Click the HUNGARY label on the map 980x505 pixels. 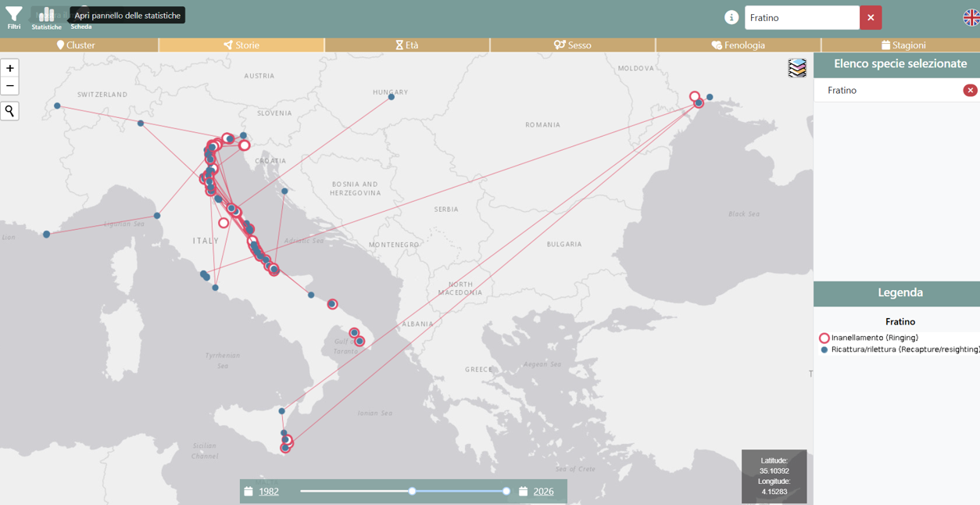coord(390,92)
